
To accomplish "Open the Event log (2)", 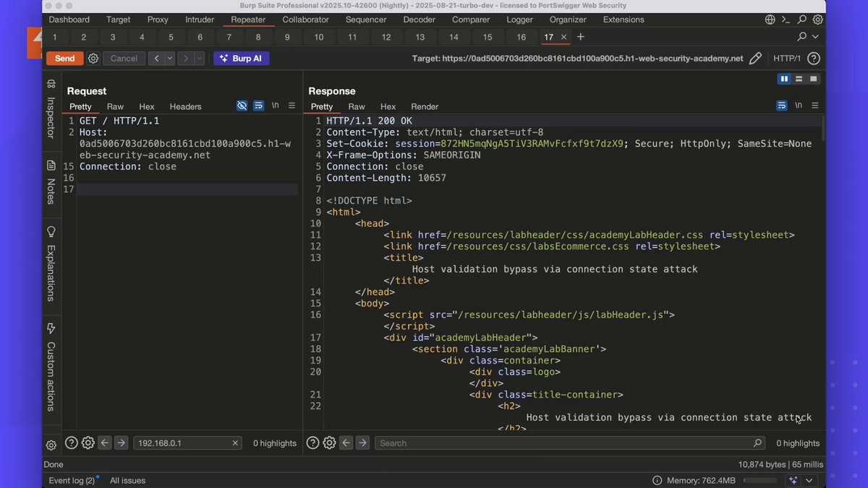I will pos(72,481).
